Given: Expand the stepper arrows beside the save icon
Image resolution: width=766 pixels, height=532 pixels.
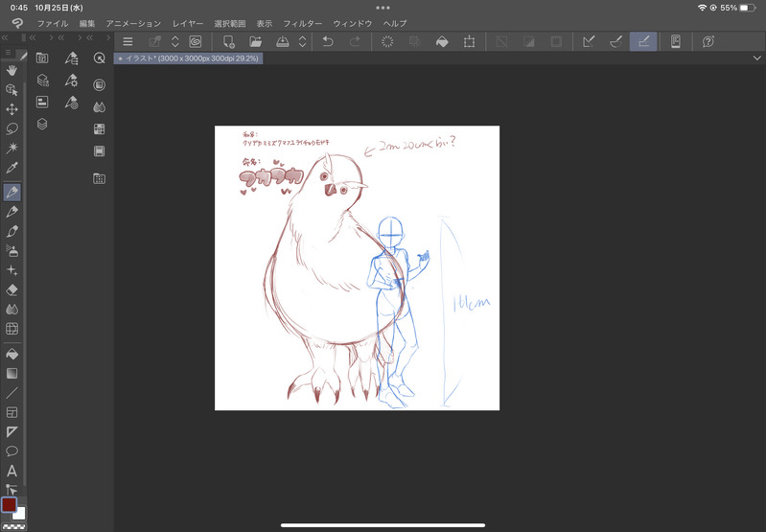Looking at the screenshot, I should point(303,41).
